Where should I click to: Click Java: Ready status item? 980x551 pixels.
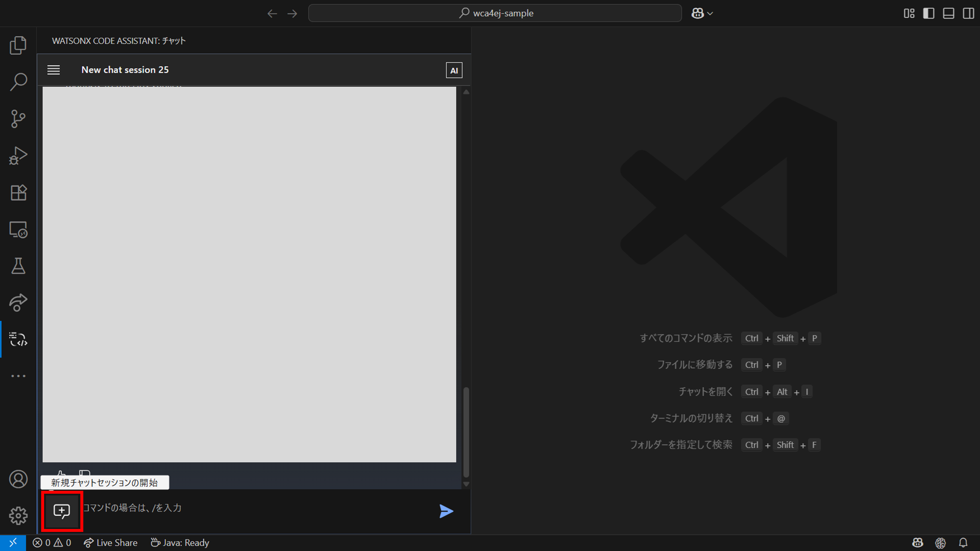point(180,543)
